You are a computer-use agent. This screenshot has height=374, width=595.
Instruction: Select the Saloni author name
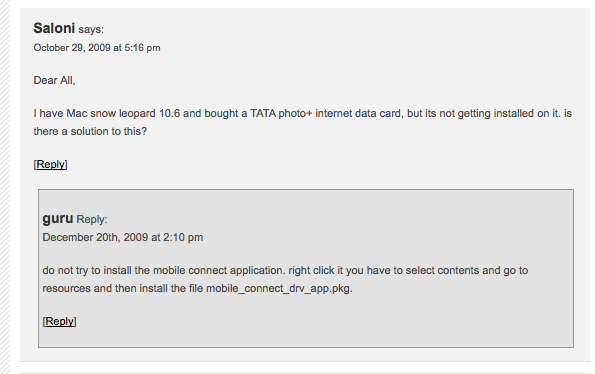click(54, 28)
